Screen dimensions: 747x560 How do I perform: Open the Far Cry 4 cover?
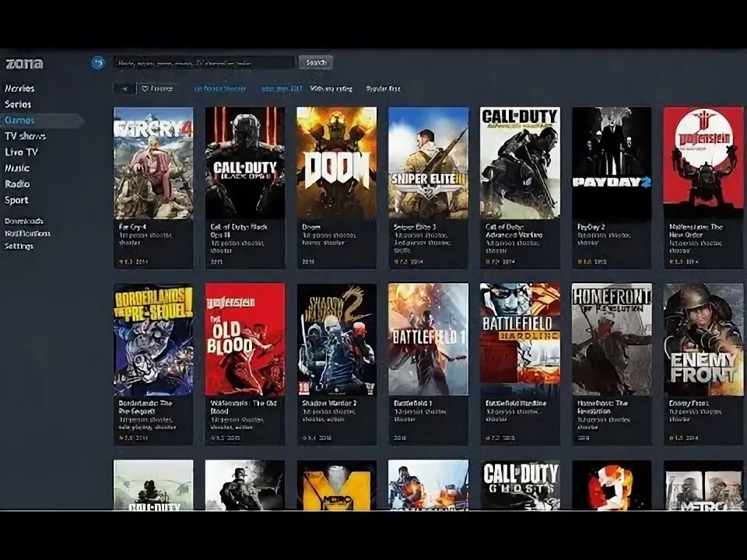pos(153,163)
